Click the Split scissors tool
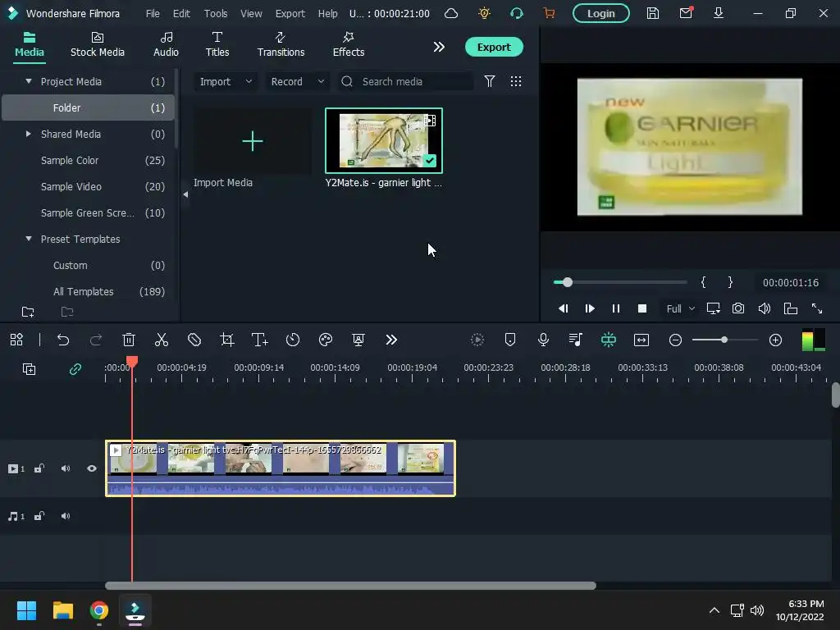840x630 pixels. [162, 340]
